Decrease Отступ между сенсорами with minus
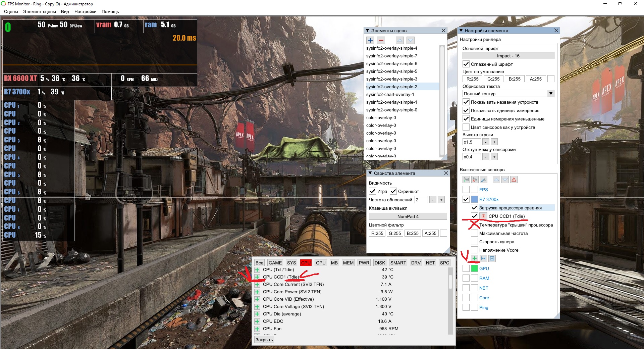The height and width of the screenshot is (349, 644). (486, 157)
